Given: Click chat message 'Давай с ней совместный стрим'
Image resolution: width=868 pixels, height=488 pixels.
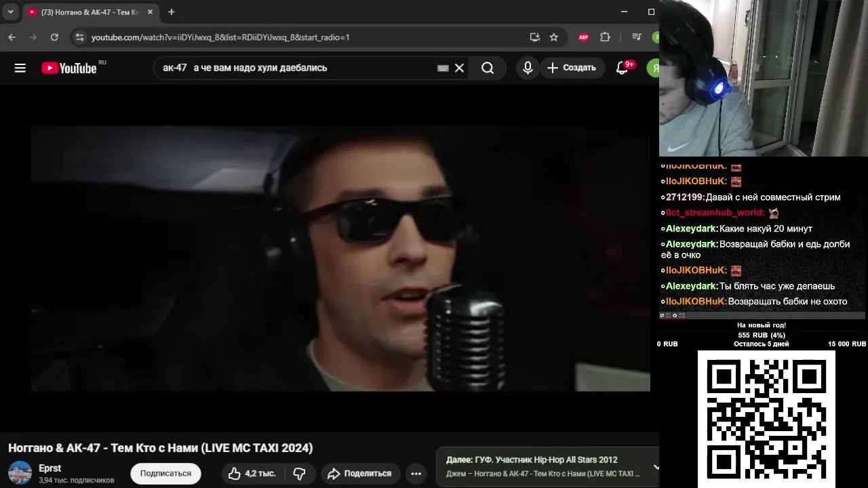Looking at the screenshot, I should [773, 197].
